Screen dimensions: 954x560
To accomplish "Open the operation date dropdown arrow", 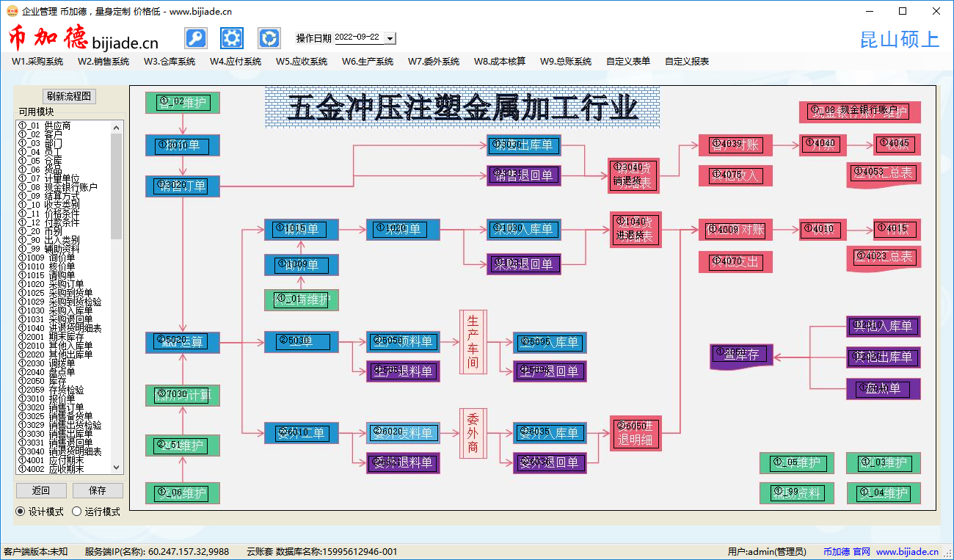I will pyautogui.click(x=390, y=38).
